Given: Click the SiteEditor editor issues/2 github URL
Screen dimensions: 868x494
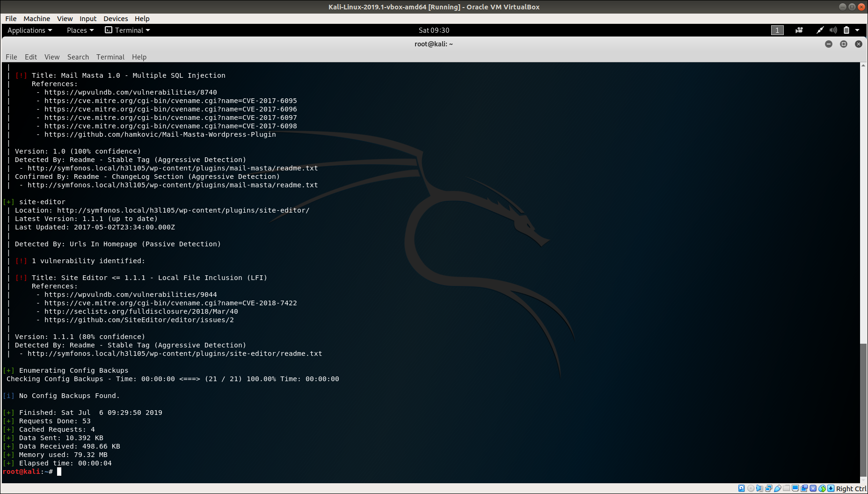Looking at the screenshot, I should tap(139, 320).
